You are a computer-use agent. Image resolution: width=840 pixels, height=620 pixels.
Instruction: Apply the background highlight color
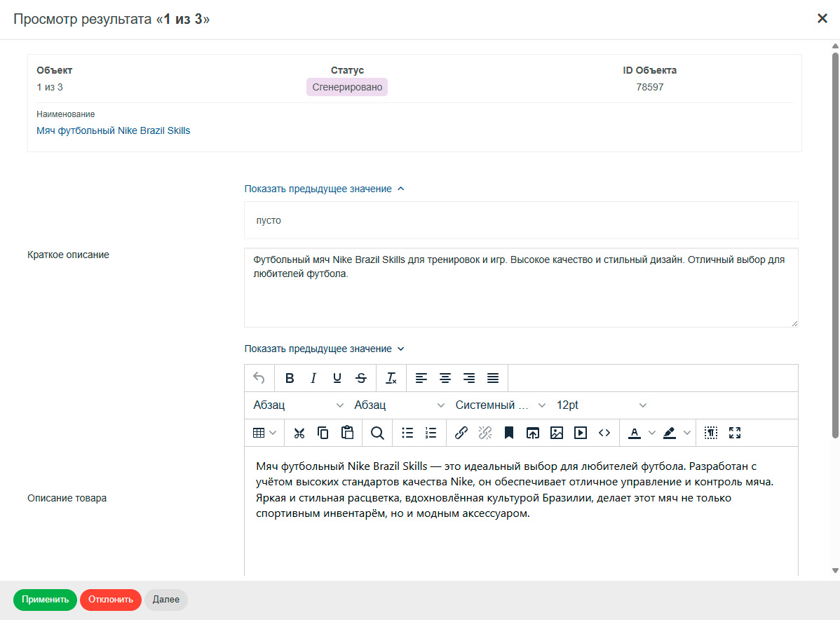click(670, 433)
